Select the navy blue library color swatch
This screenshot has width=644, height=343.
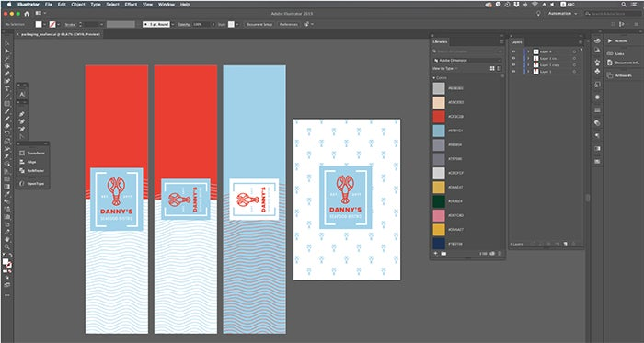439,244
